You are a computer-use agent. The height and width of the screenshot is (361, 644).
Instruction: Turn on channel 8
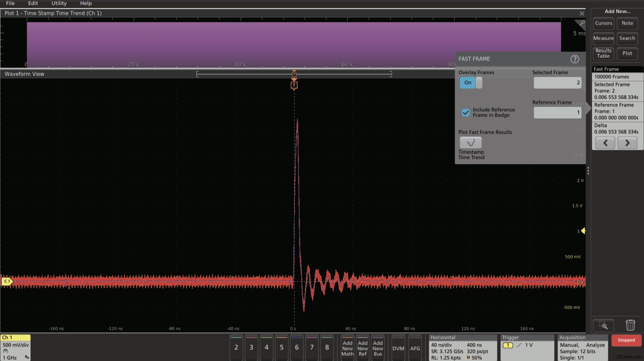pos(327,347)
